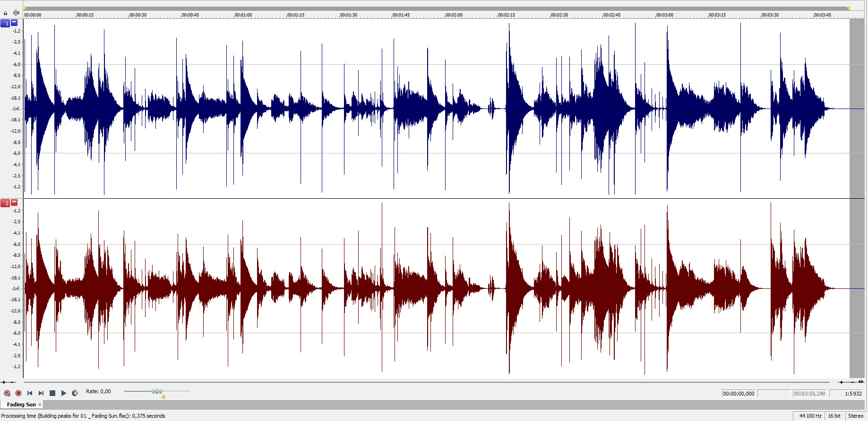Click the speaker scrub playback icon
Viewport: 868px width, 421px height.
pos(75,393)
